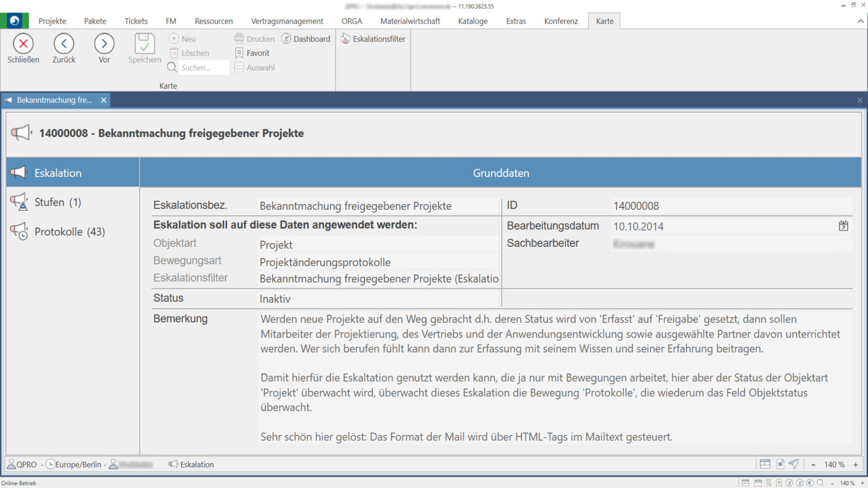Increase zoom with the plus button
The height and width of the screenshot is (488, 868).
pyautogui.click(x=856, y=465)
